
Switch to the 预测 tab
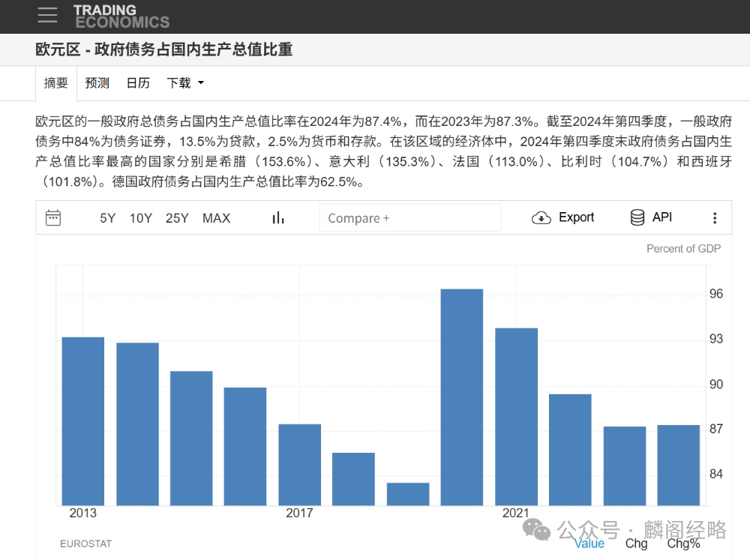[x=97, y=83]
